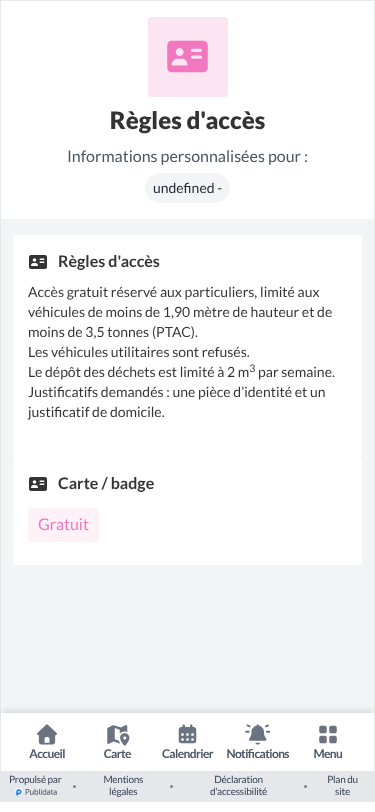The width and height of the screenshot is (375, 812).
Task: Tap the Accueil home icon
Action: coord(47,734)
